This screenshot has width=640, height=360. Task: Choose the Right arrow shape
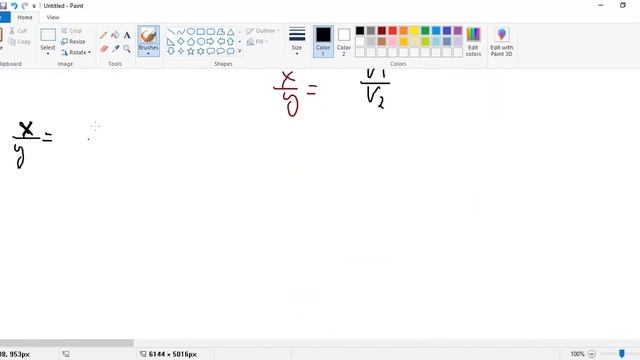tap(211, 42)
